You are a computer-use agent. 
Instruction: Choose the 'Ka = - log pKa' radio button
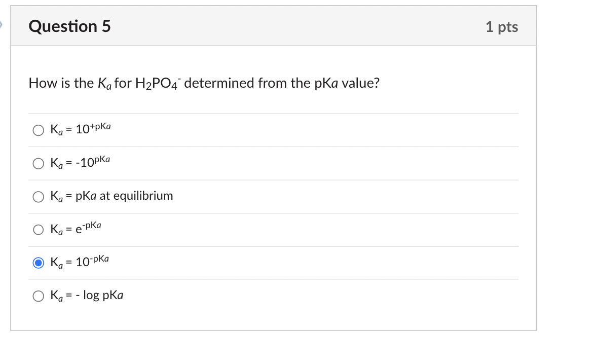click(39, 296)
